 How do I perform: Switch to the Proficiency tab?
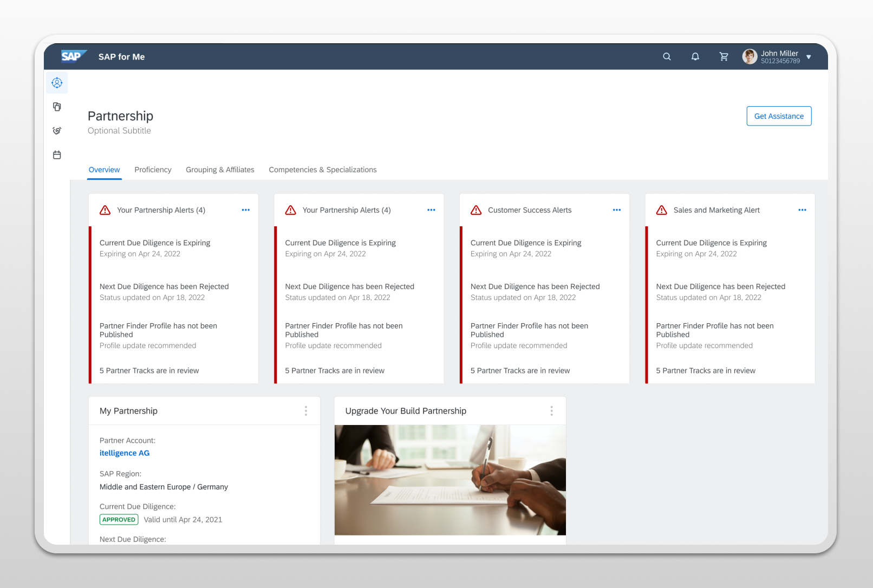[x=153, y=169]
